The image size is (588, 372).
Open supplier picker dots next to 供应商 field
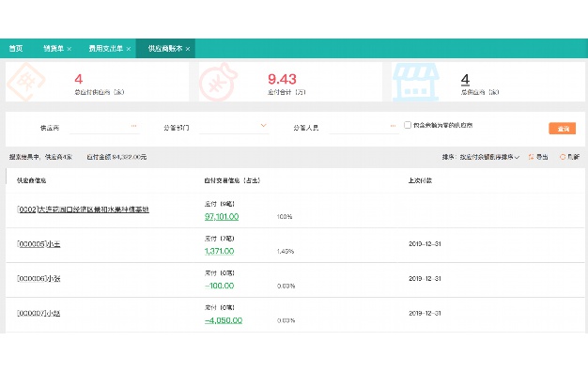pyautogui.click(x=134, y=126)
